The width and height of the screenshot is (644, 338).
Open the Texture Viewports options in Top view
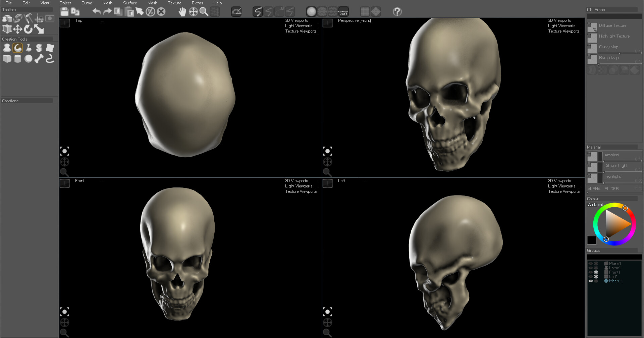pos(302,31)
